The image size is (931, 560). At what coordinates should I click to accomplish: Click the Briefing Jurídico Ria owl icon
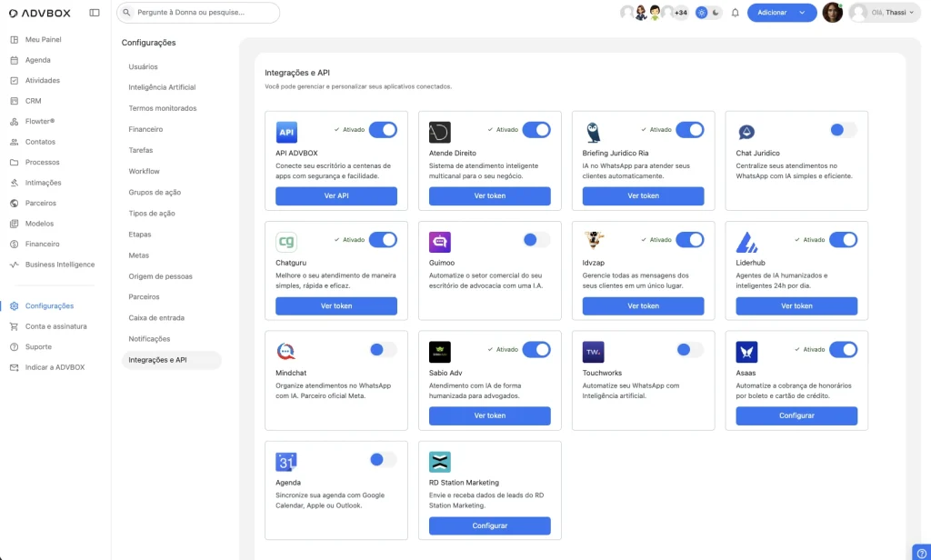(593, 132)
